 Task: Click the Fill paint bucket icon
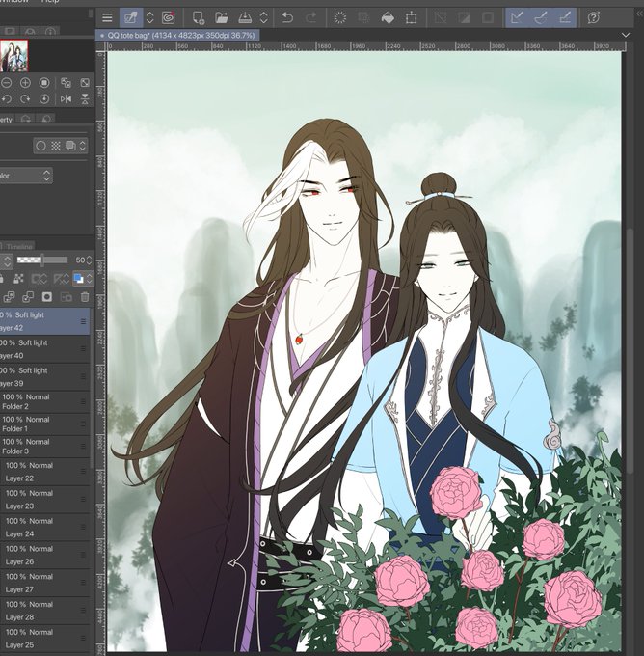point(388,17)
